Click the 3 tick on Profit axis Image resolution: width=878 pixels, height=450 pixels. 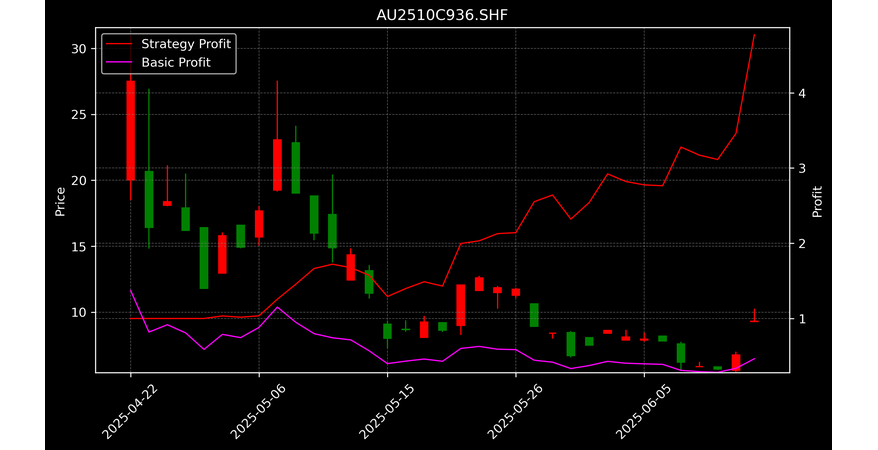pos(802,168)
